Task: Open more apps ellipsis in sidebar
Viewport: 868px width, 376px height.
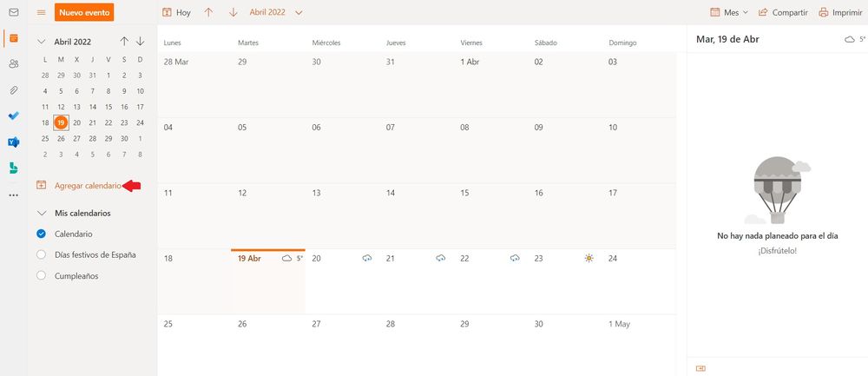Action: 13,195
